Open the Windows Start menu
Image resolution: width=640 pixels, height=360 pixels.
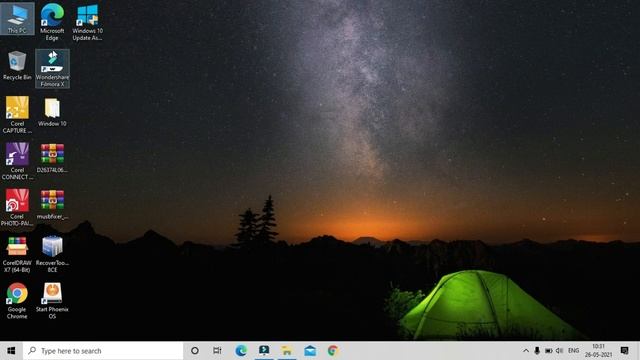(11, 351)
